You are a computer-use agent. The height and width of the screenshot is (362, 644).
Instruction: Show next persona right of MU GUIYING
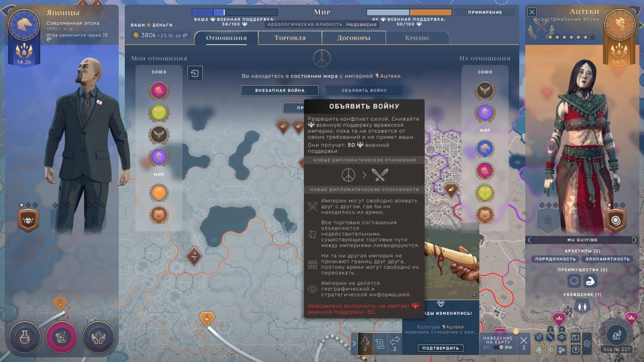coord(635,240)
